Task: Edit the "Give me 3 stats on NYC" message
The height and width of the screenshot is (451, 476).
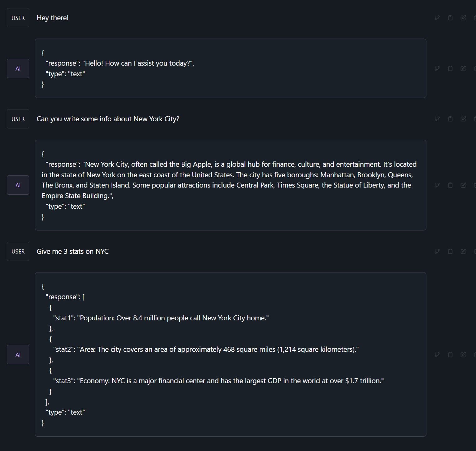Action: (x=463, y=251)
